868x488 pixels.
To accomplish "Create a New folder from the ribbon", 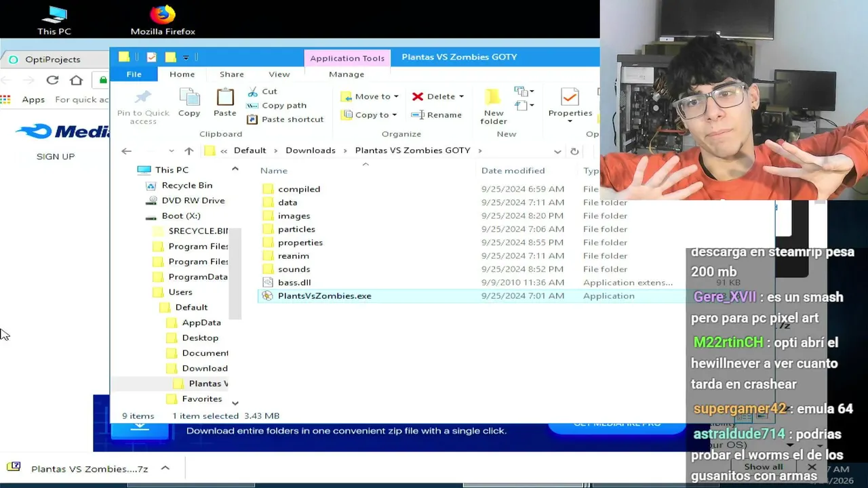I will 494,106.
